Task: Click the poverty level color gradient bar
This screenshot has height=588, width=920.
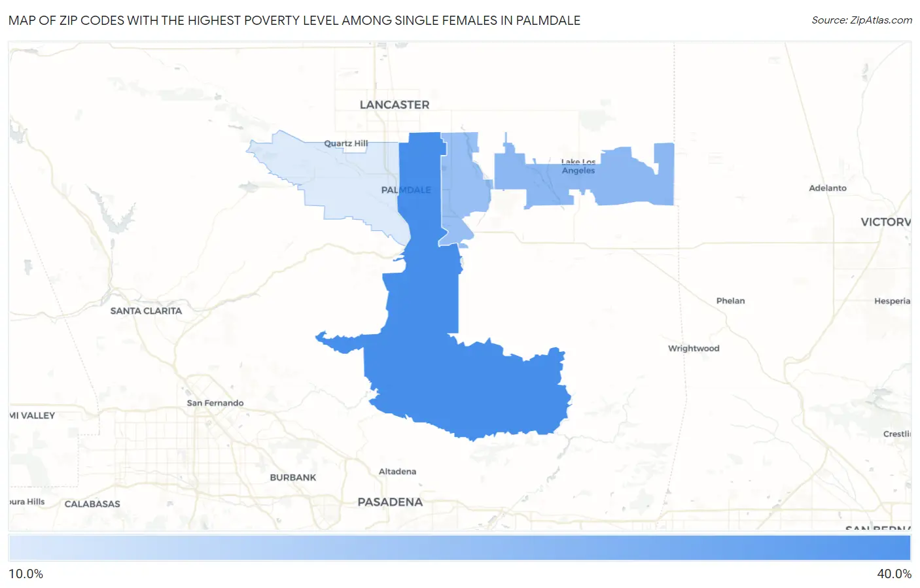Action: pyautogui.click(x=459, y=548)
